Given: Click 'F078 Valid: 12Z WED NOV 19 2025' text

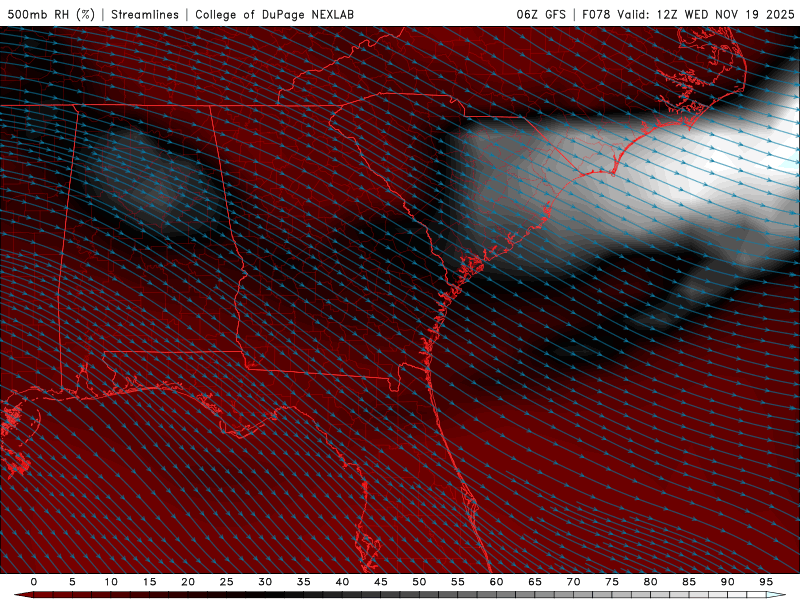Looking at the screenshot, I should point(688,14).
